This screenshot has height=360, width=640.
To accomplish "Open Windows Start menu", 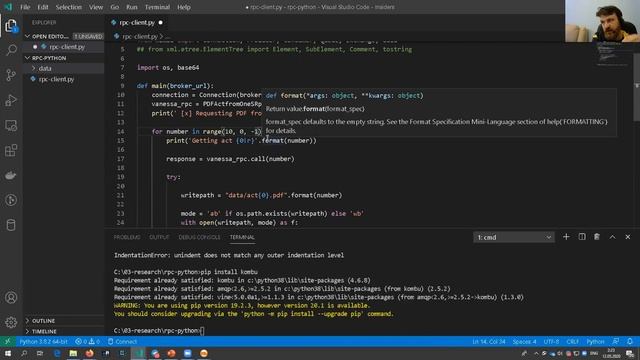I will tap(7, 353).
